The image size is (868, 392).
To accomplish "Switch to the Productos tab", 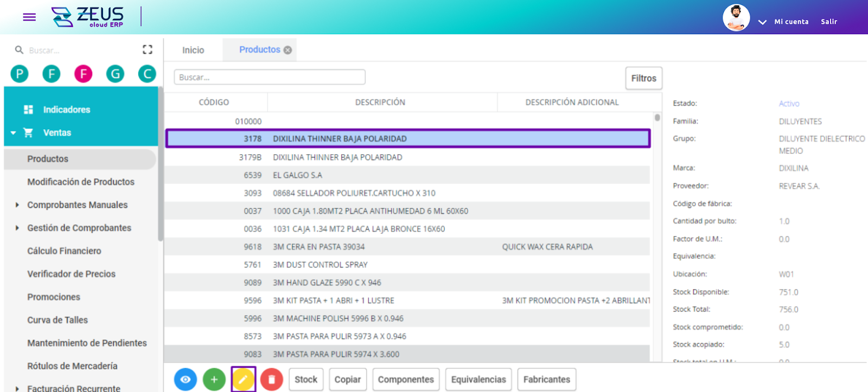I will click(260, 49).
